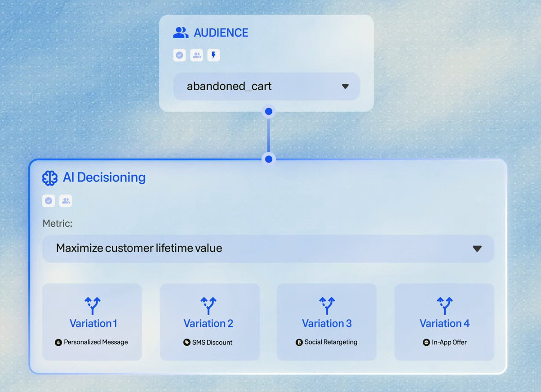Select the small people badge in Audience card
The height and width of the screenshot is (392, 541).
pyautogui.click(x=196, y=55)
